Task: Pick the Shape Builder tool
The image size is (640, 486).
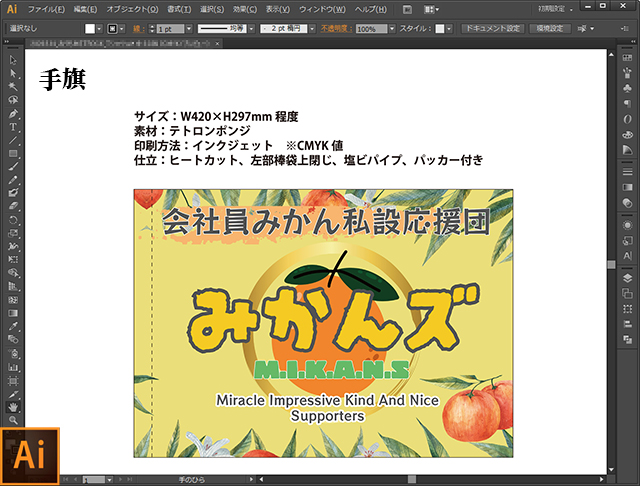Action: point(13,273)
